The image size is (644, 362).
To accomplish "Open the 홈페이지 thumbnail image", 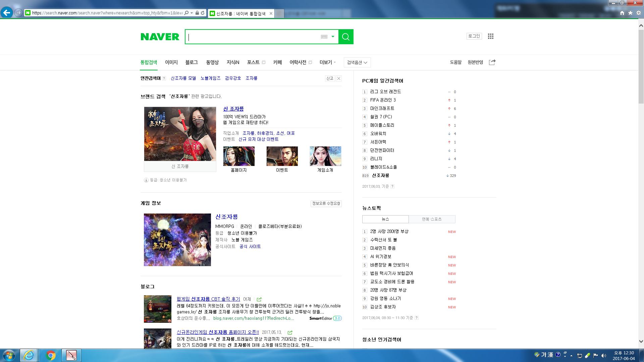I will [239, 156].
